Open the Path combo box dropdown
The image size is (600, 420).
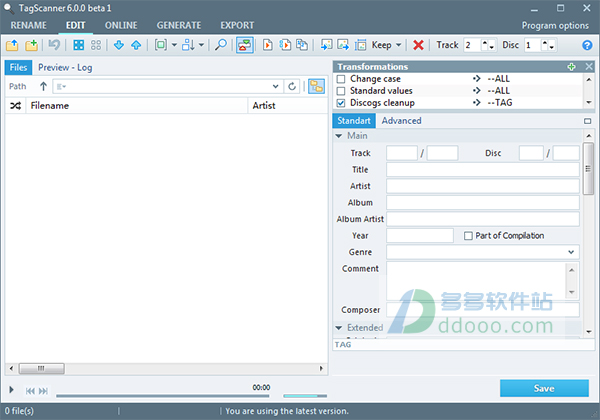[x=276, y=86]
